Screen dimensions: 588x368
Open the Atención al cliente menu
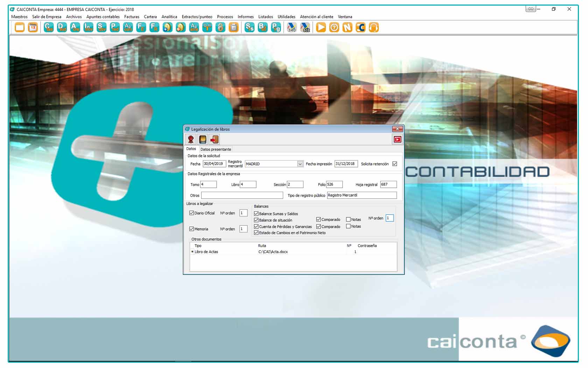[x=316, y=16]
